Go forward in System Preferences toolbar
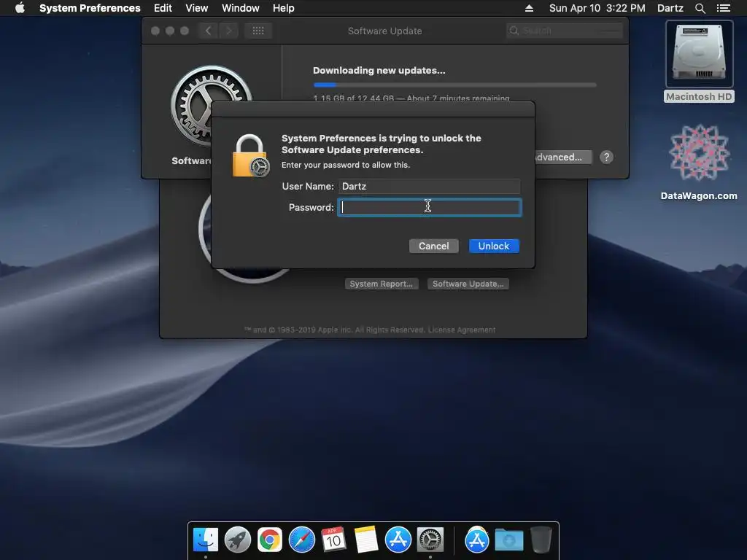Screen dimensions: 747x560 pos(228,31)
